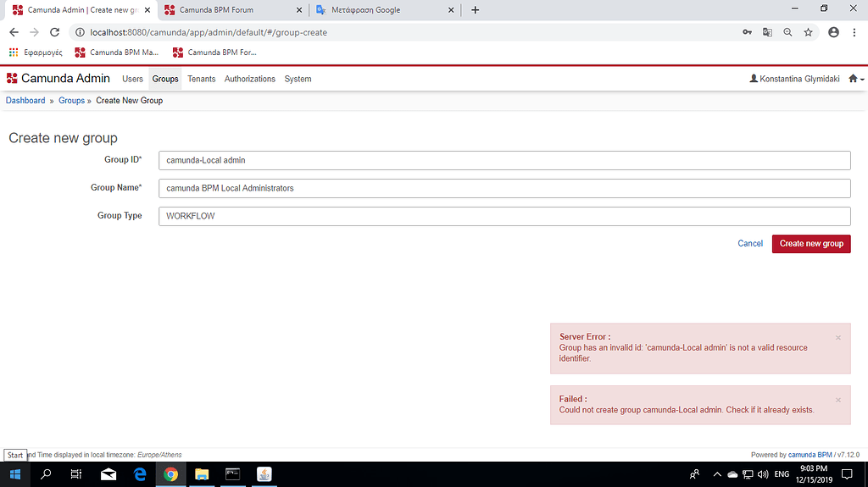Open Microsoft Edge from taskbar

(140, 474)
